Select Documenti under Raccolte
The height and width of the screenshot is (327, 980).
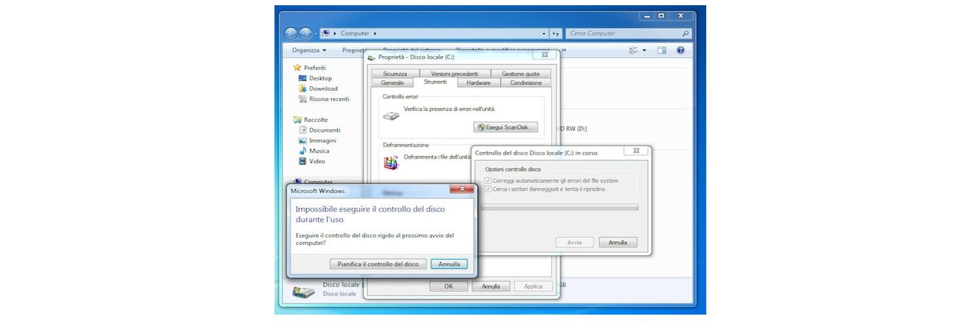coord(325,130)
